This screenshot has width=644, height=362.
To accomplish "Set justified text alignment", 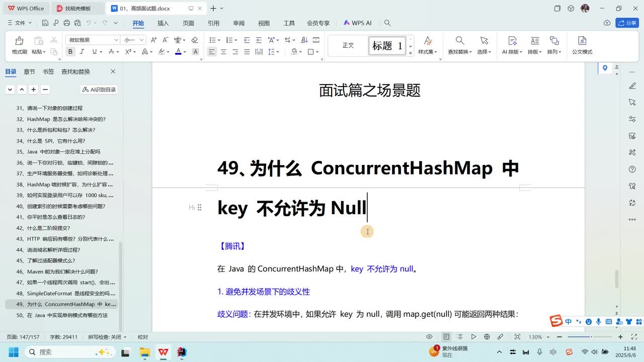I will 247,52.
